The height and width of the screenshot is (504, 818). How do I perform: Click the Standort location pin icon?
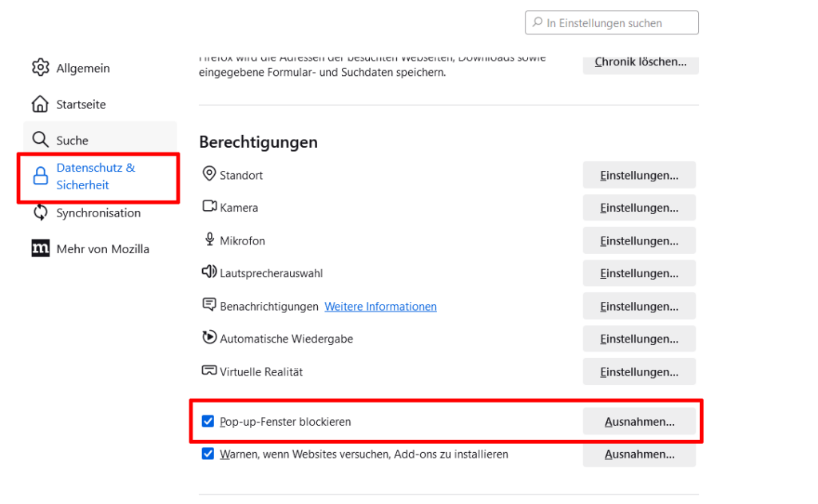[x=209, y=174]
